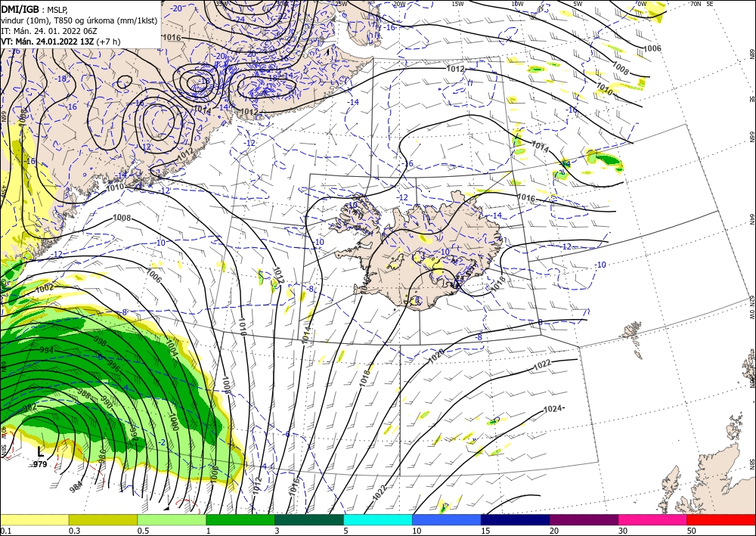This screenshot has width=756, height=536.
Task: Click the "979" central pressure value
Action: [39, 464]
